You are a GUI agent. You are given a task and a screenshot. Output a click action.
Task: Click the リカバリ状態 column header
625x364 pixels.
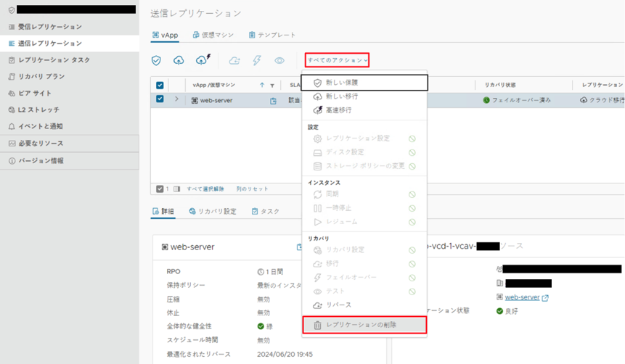(500, 85)
